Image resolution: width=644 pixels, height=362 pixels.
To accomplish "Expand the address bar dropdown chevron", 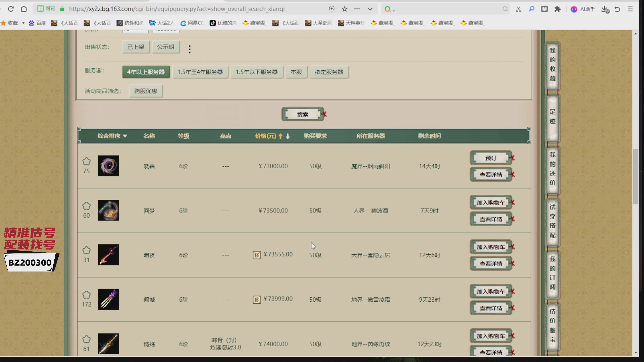I will [x=370, y=9].
